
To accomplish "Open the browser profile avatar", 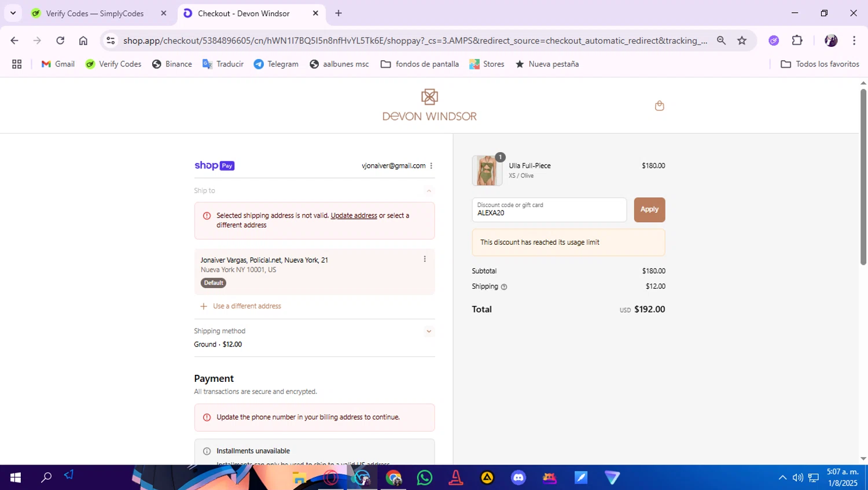I will pos(831,40).
